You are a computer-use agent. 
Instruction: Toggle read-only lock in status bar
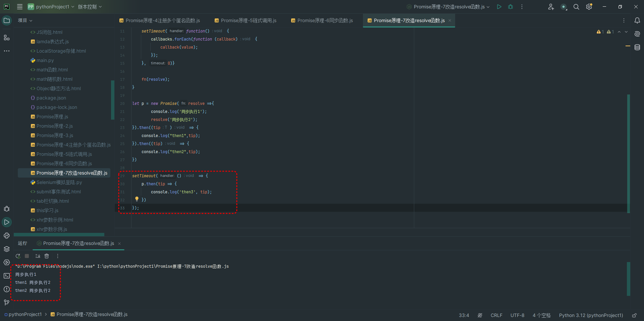point(634,315)
